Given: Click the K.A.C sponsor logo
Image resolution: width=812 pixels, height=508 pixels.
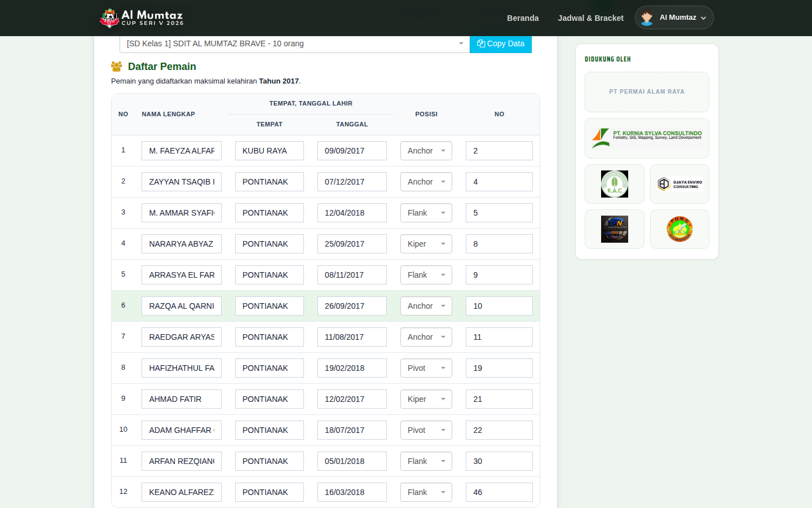Looking at the screenshot, I should pos(615,184).
